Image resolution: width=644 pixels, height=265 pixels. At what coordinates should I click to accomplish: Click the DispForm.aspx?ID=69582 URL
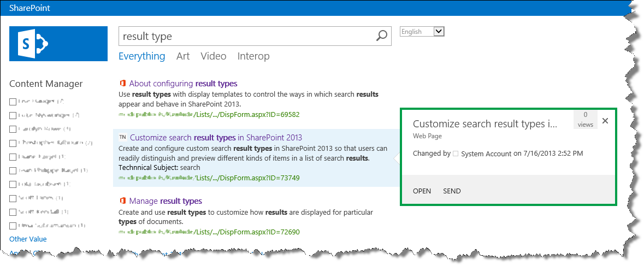tap(209, 114)
